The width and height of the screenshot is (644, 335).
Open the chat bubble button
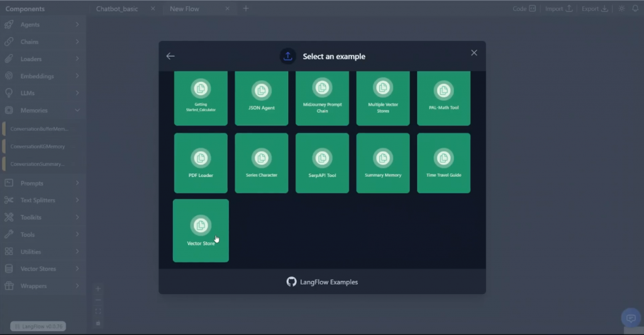631,318
